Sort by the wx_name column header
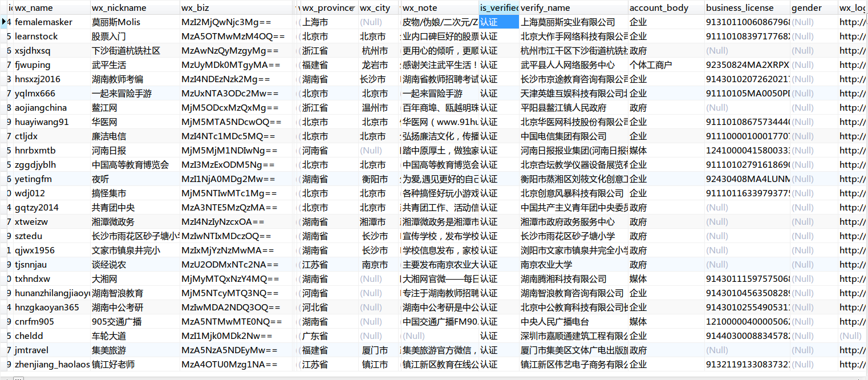Viewport: 868px width, 380px height. [51, 7]
